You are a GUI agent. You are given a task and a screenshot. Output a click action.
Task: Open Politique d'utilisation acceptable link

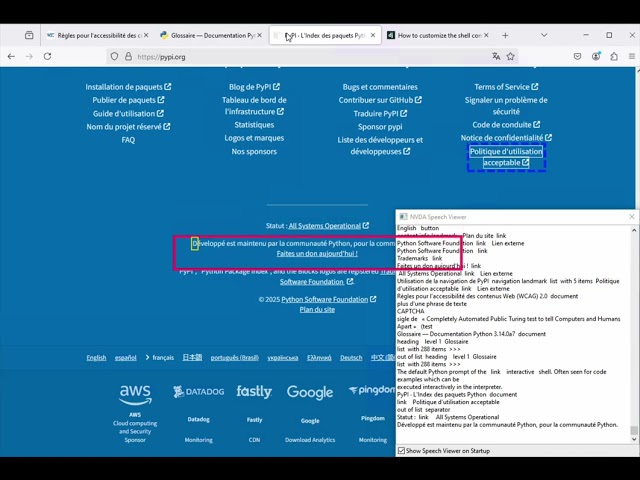(506, 157)
